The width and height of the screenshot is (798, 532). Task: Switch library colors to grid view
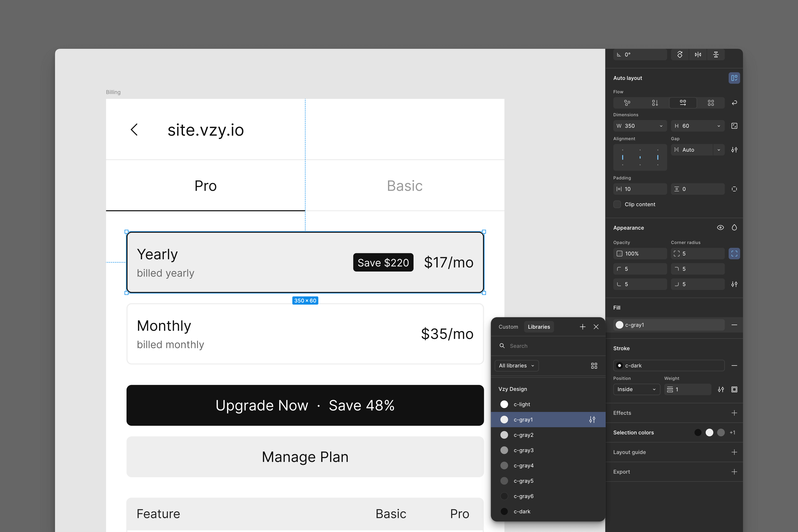(x=594, y=366)
